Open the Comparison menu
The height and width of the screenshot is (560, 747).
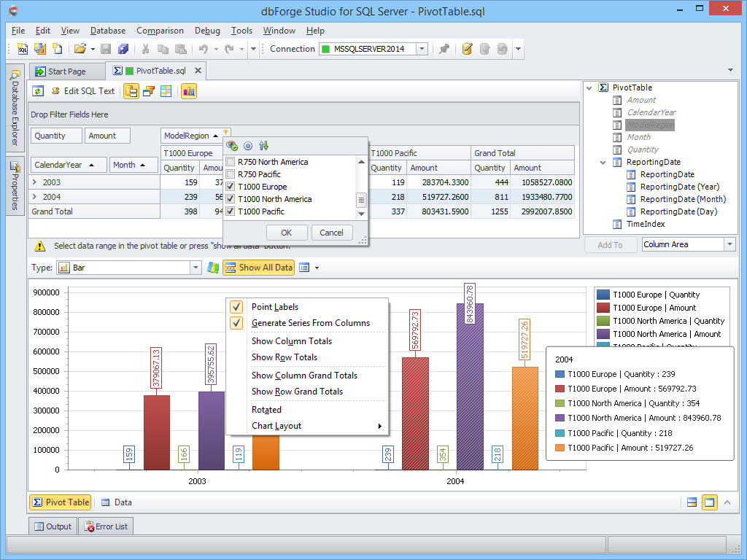(x=160, y=31)
